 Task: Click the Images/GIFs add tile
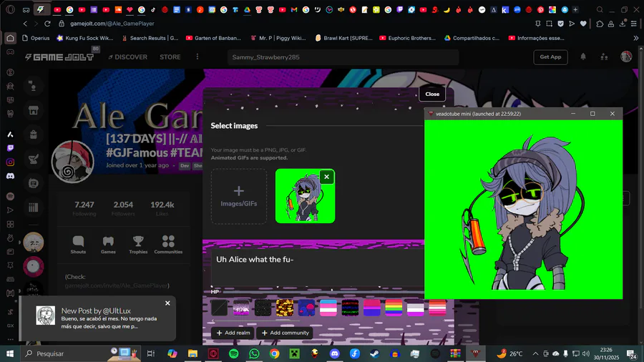tap(238, 196)
